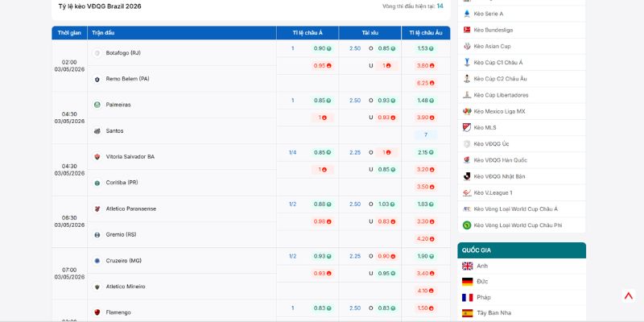This screenshot has width=644, height=322.
Task: Select the Tỉ lệ châu Âu column header
Action: tap(426, 33)
